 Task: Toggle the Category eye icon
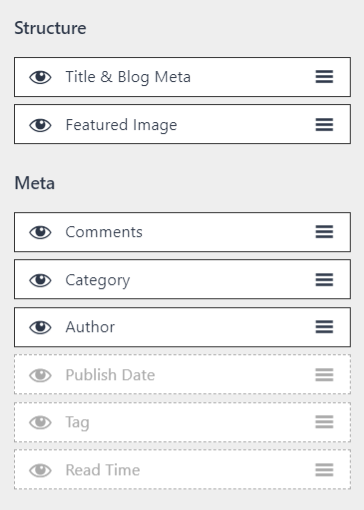click(40, 280)
